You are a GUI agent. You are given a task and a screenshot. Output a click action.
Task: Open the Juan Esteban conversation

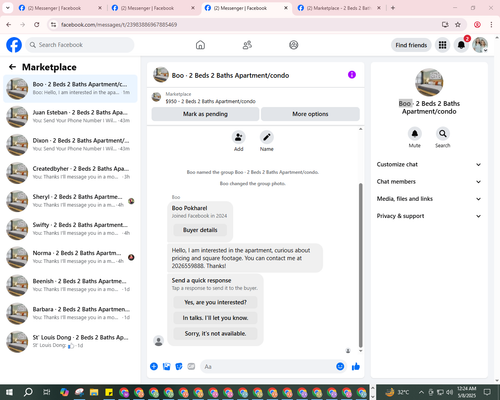(70, 117)
